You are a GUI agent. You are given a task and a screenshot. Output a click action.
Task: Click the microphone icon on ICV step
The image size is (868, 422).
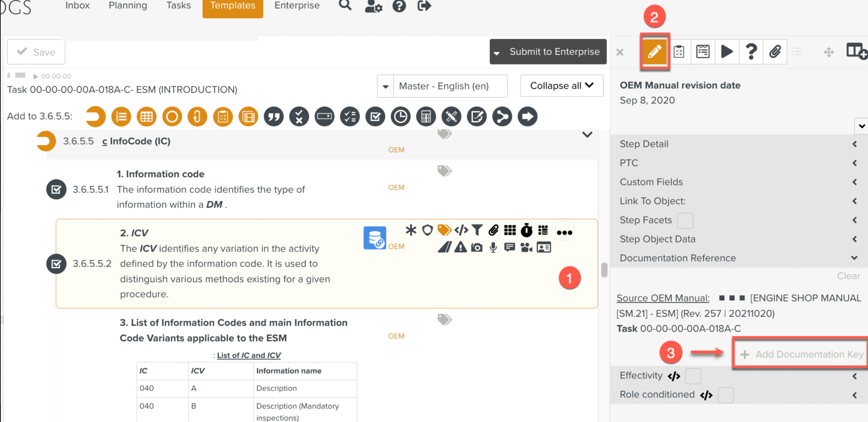tap(493, 247)
